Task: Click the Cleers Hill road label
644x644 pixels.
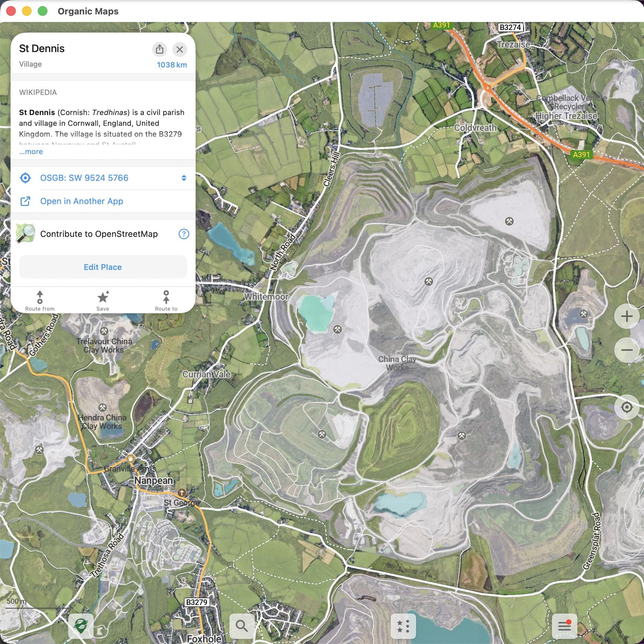Action: click(x=331, y=169)
